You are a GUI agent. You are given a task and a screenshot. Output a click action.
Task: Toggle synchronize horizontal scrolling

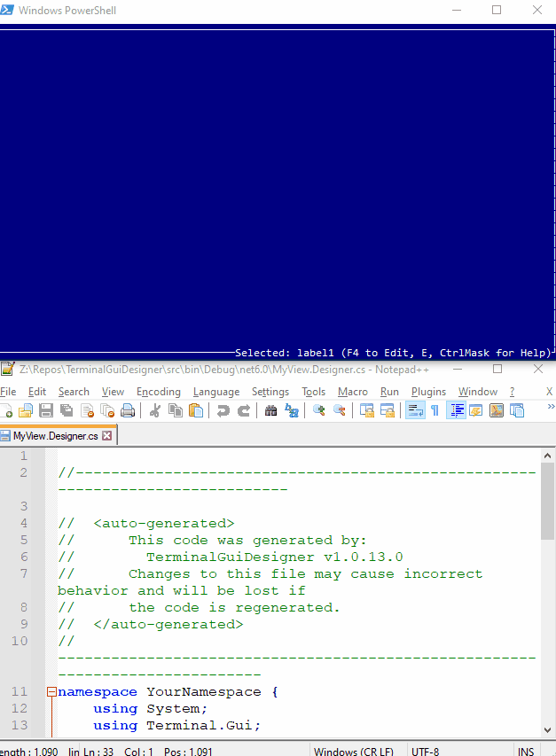[388, 410]
